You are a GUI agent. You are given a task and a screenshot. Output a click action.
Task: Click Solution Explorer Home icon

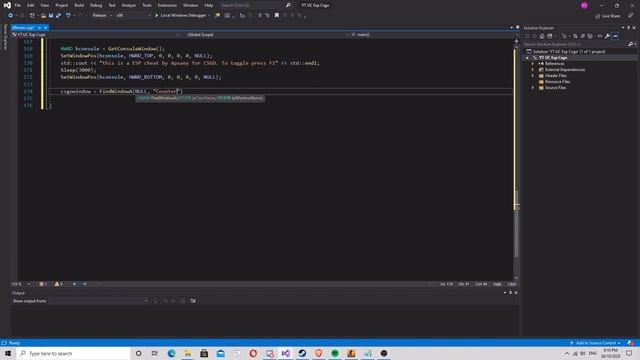[x=542, y=36]
